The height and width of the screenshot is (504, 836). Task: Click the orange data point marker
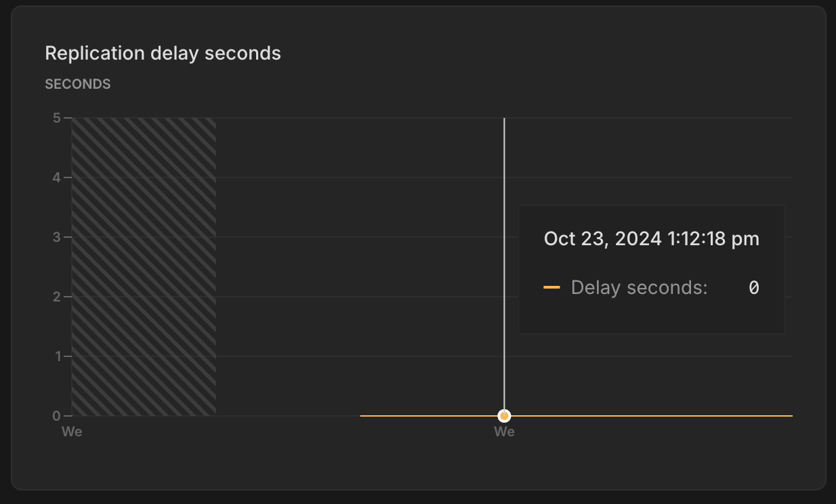504,415
